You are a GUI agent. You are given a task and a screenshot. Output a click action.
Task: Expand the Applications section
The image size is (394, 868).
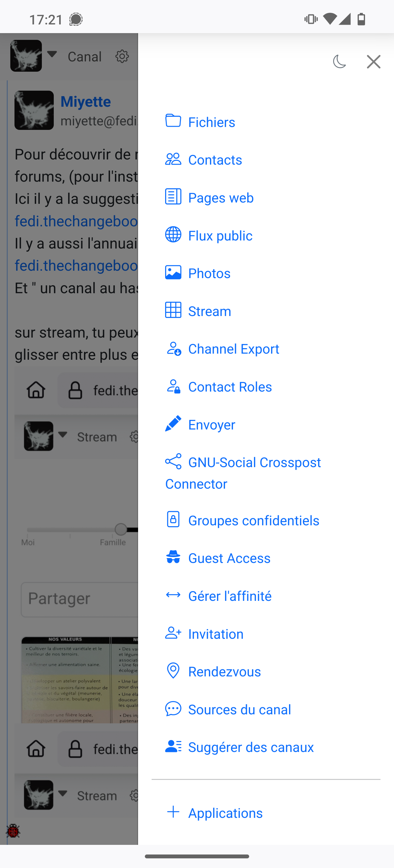[x=225, y=813]
